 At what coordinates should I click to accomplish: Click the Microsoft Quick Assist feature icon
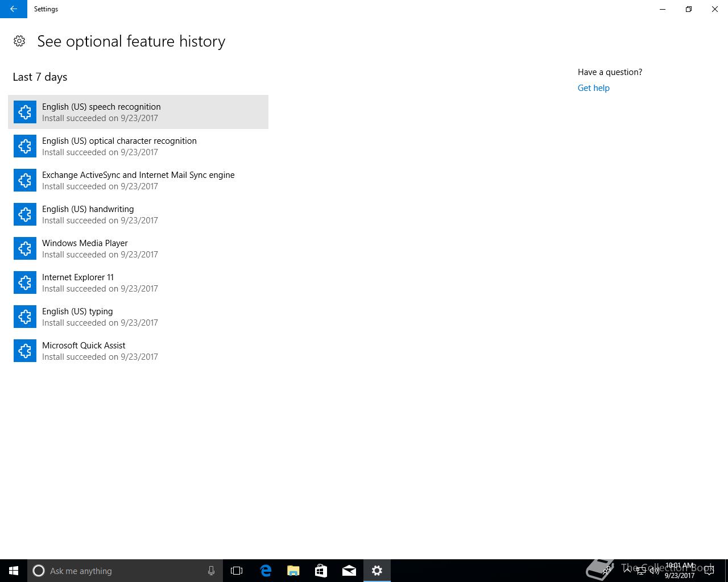(25, 351)
